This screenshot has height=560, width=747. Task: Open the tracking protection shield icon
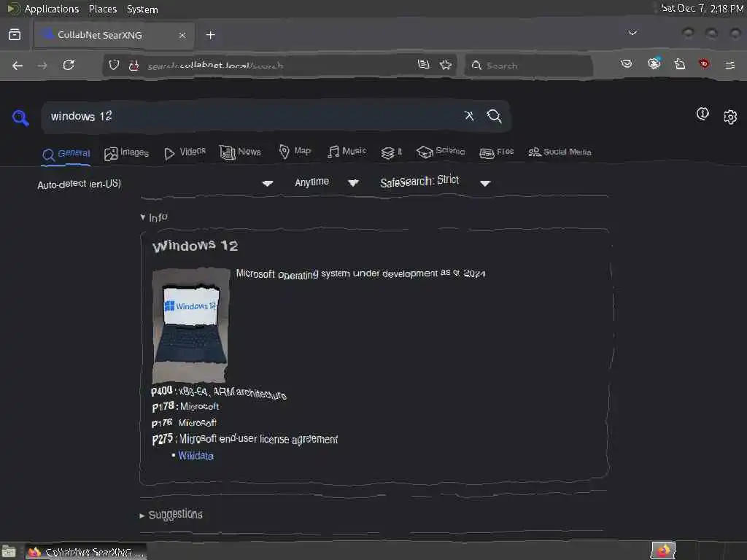114,65
